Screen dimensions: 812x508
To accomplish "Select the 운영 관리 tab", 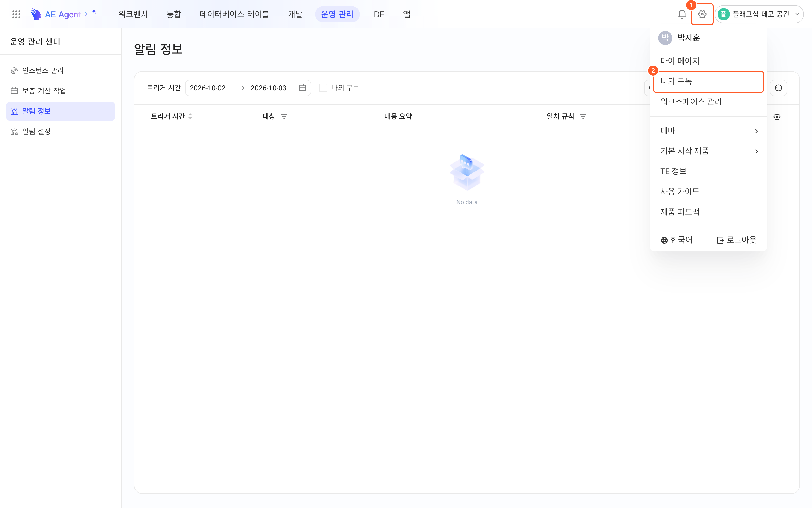I will (337, 14).
